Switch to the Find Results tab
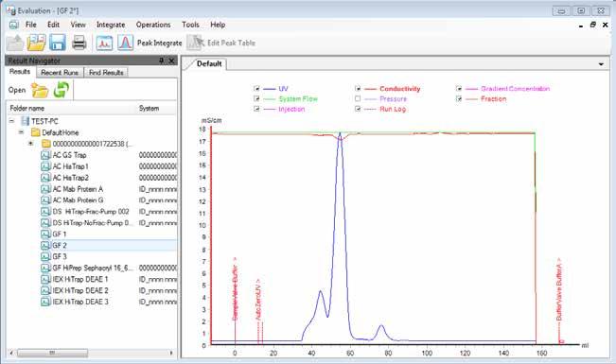This screenshot has height=364, width=616. click(x=106, y=73)
